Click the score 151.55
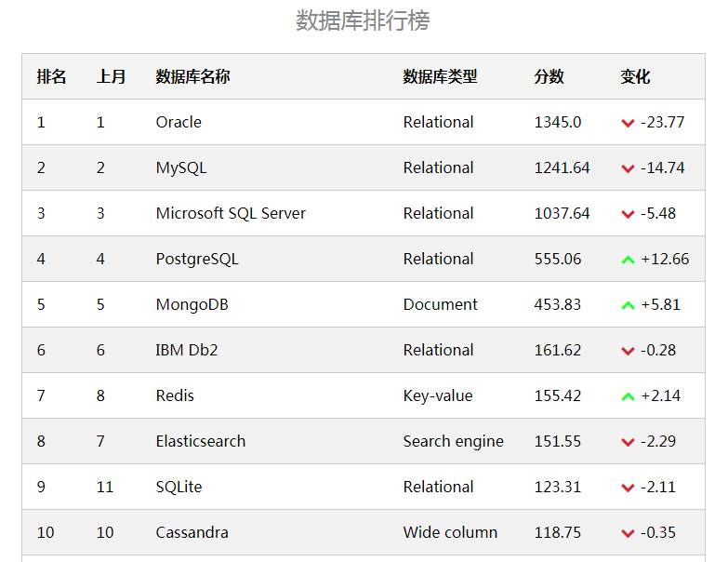This screenshot has height=562, width=728. tap(558, 441)
